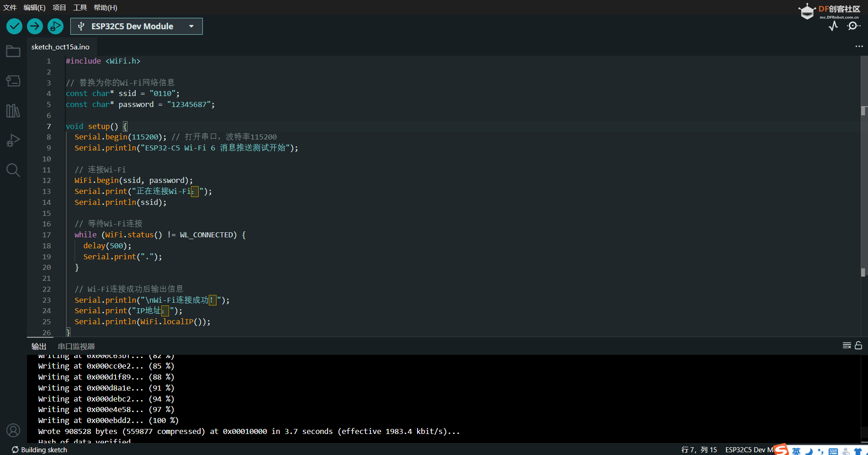868x455 pixels.
Task: Expand the ESP32C5 Dev Module board dropdown
Action: point(136,27)
